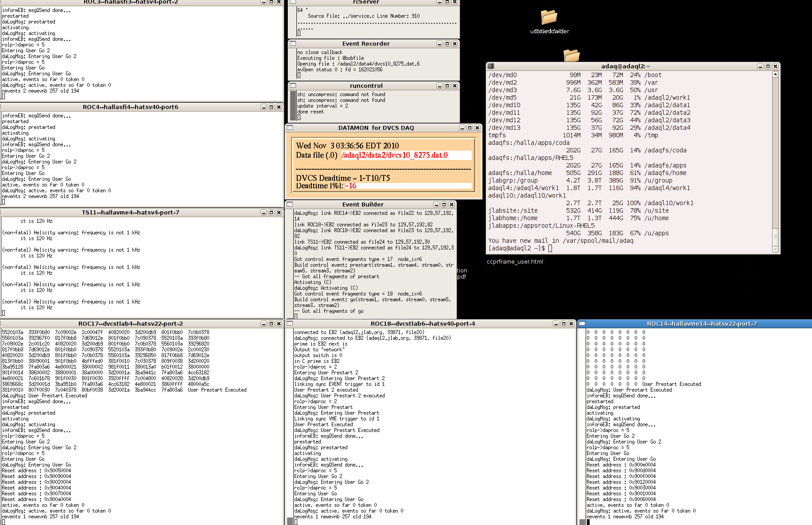Close the ROC18 dvcstlab6 window
812x525 pixels.
(571, 323)
